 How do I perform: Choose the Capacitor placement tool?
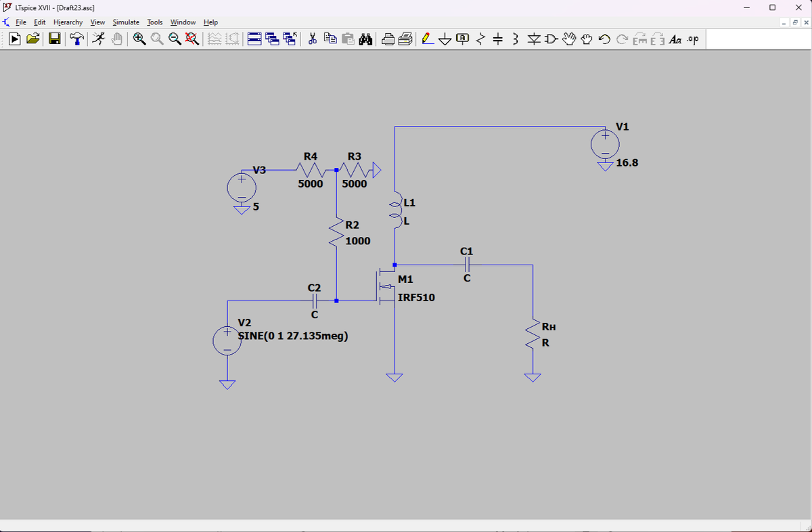tap(497, 39)
